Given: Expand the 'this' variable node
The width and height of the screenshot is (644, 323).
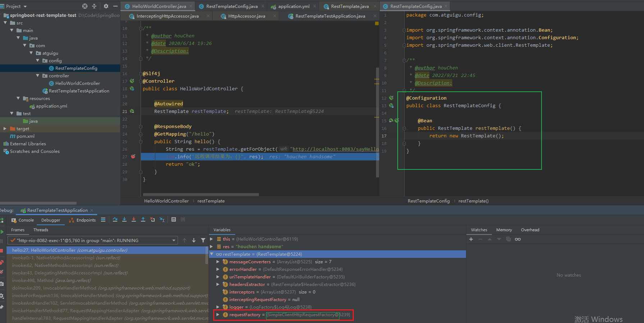Looking at the screenshot, I should [212, 239].
